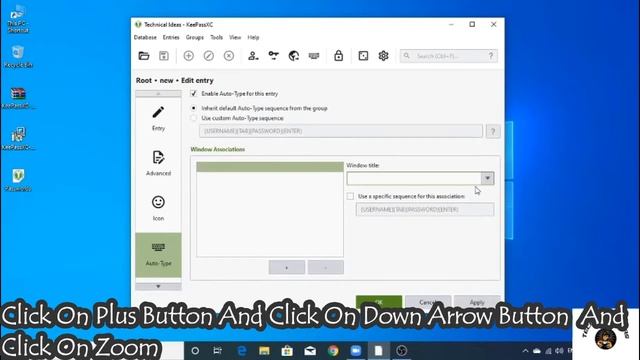Open settings gear icon in toolbar

pyautogui.click(x=383, y=56)
